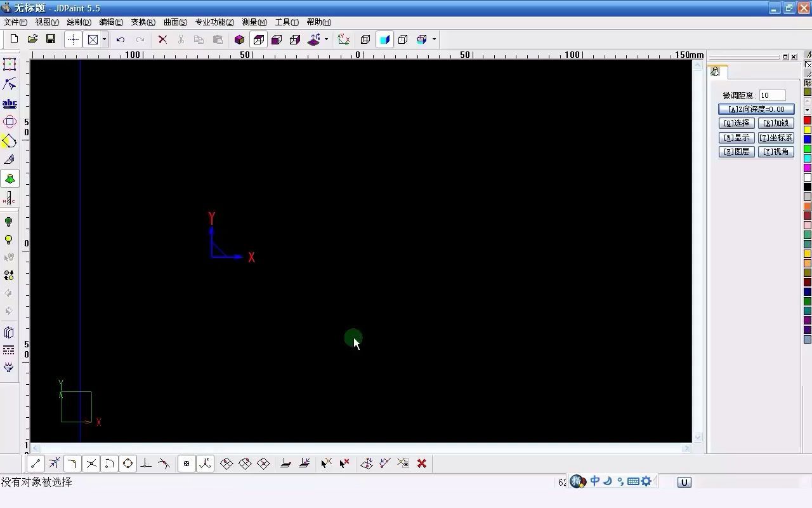Image resolution: width=812 pixels, height=508 pixels.
Task: Select the bell tab in the side panel
Action: click(716, 72)
